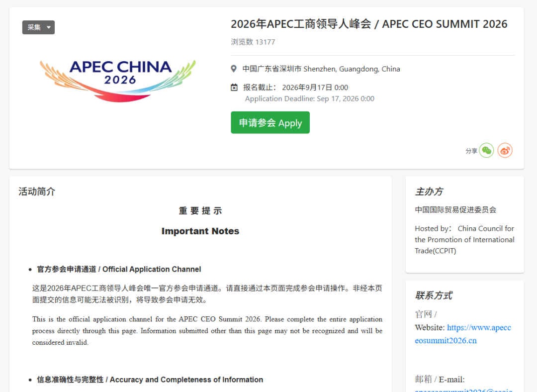Screen dimensions: 537x392
Task: Share via the WeChat icon
Action: tap(486, 150)
